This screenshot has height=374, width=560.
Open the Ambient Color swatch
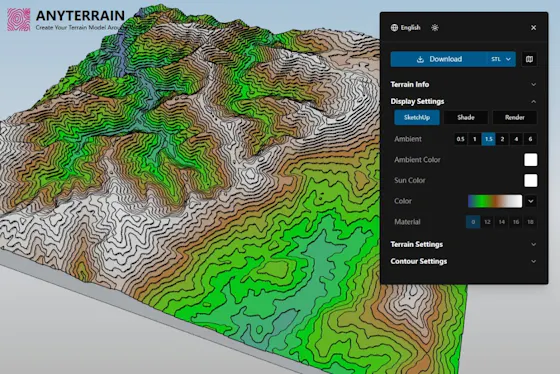(x=531, y=160)
